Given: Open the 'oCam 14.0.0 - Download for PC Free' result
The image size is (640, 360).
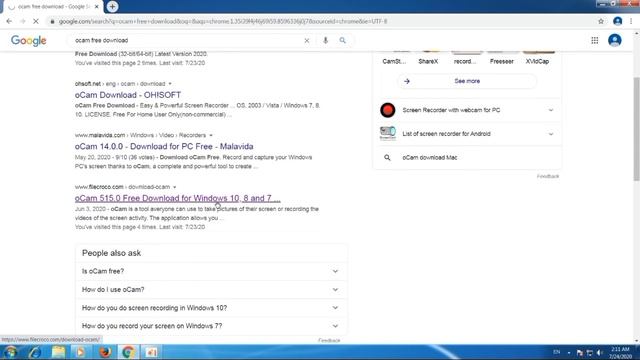Looking at the screenshot, I should pos(164,146).
